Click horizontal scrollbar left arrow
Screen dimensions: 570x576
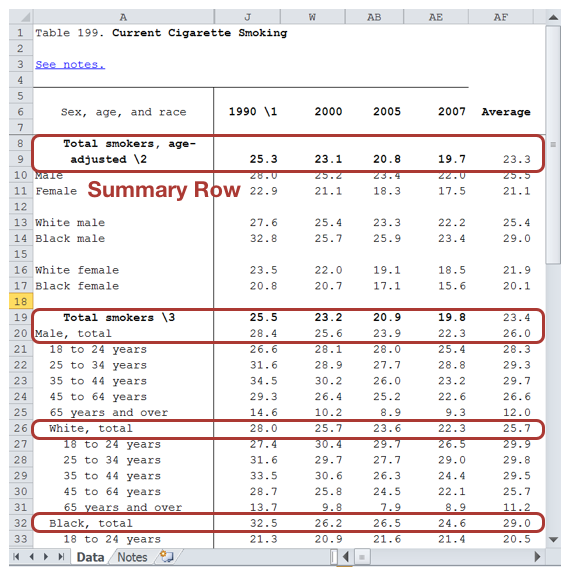(346, 557)
